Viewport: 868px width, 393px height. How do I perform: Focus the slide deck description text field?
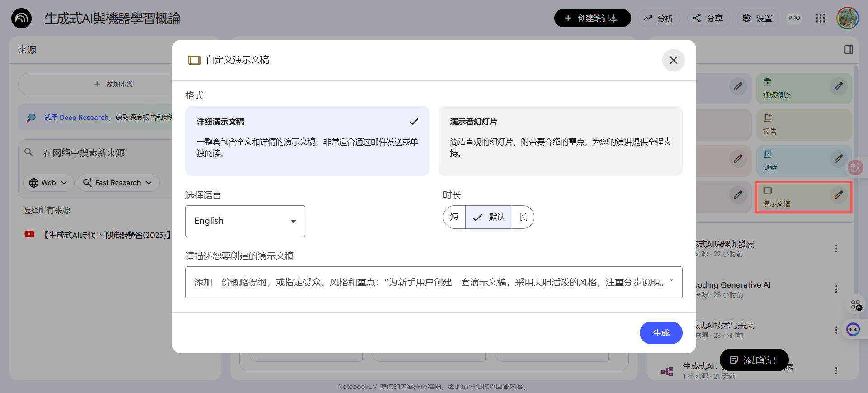434,282
